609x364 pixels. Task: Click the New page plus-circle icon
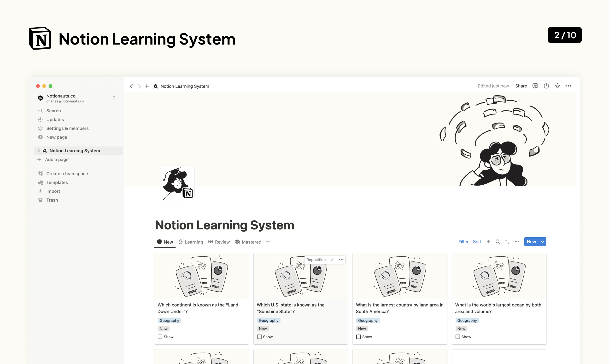[x=41, y=137]
